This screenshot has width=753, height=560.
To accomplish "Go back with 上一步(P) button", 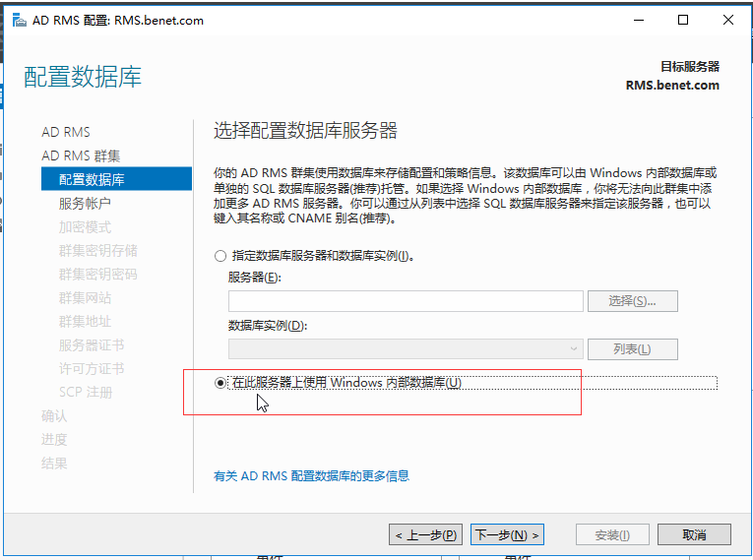I will (425, 534).
